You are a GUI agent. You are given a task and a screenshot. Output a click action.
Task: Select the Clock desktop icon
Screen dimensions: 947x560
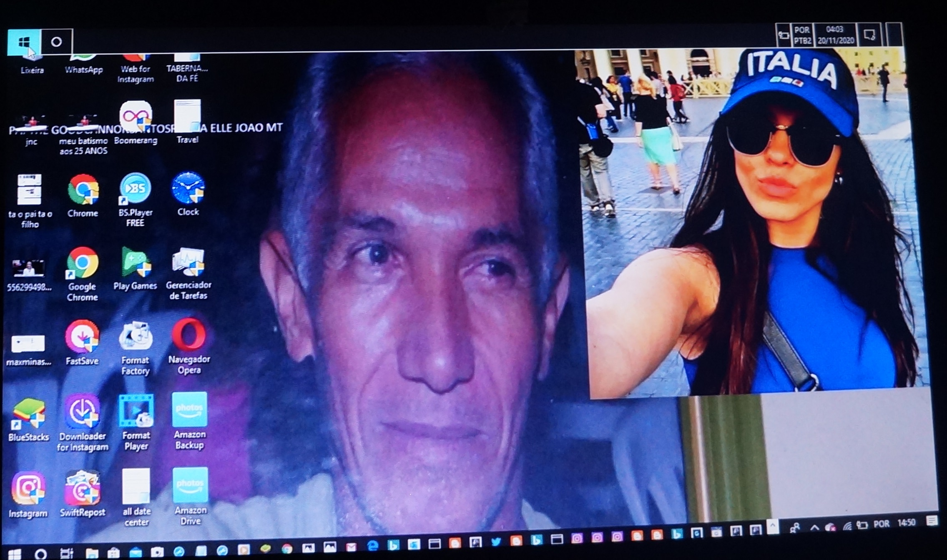[188, 188]
